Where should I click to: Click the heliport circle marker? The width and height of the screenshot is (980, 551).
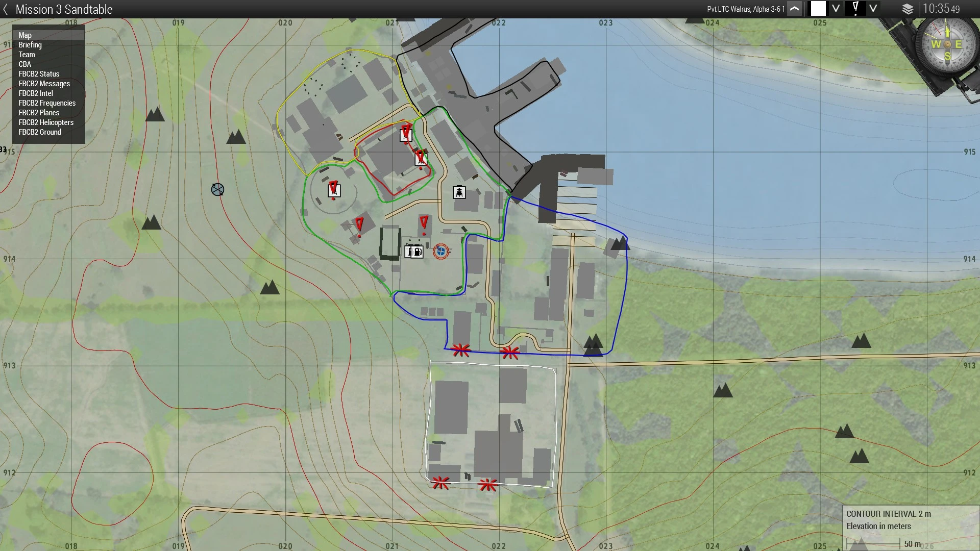point(441,251)
